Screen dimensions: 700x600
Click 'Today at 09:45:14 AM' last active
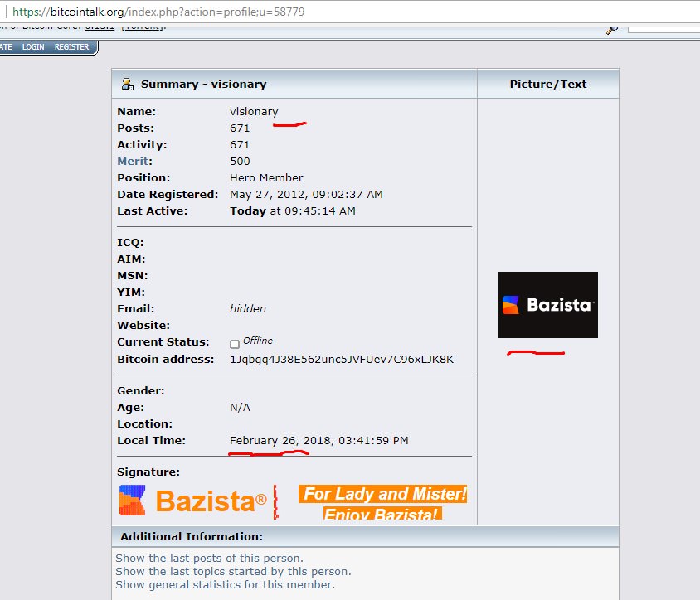(x=293, y=211)
